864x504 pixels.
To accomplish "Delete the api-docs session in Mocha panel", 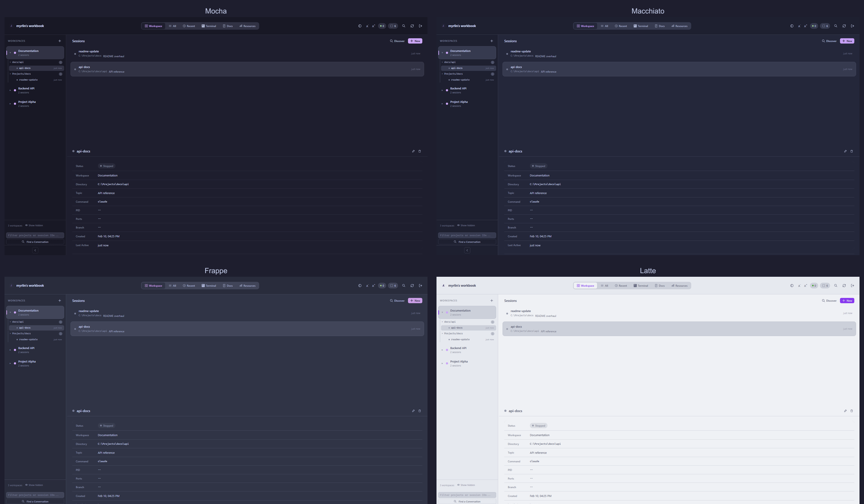I will coord(420,151).
